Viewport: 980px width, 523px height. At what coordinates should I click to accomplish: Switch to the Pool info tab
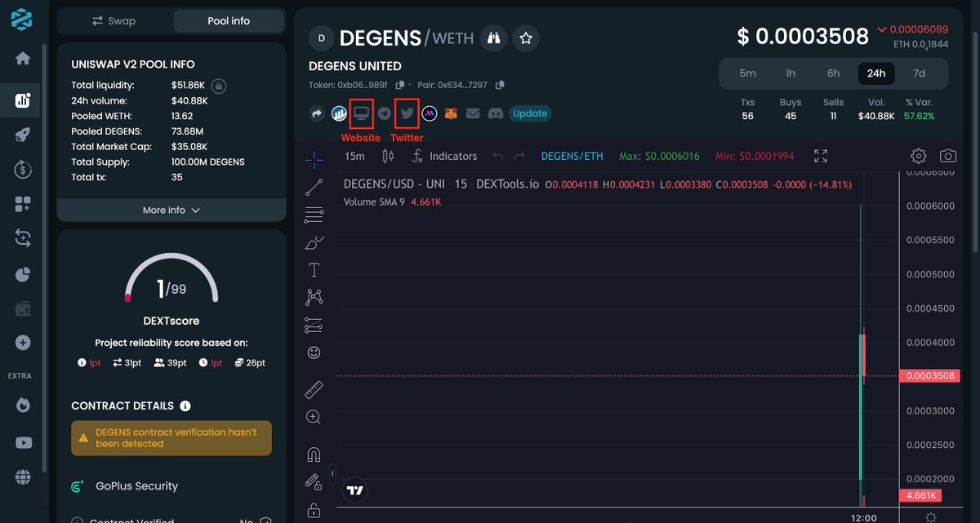229,20
